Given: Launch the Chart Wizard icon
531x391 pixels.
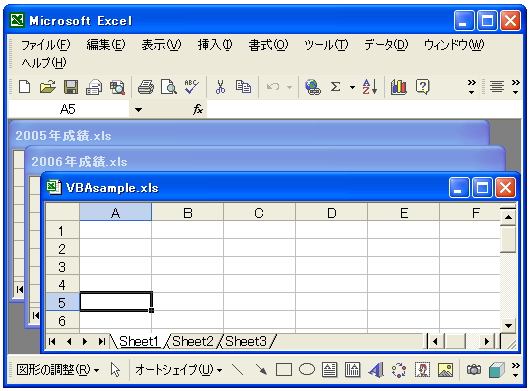Looking at the screenshot, I should coord(399,87).
